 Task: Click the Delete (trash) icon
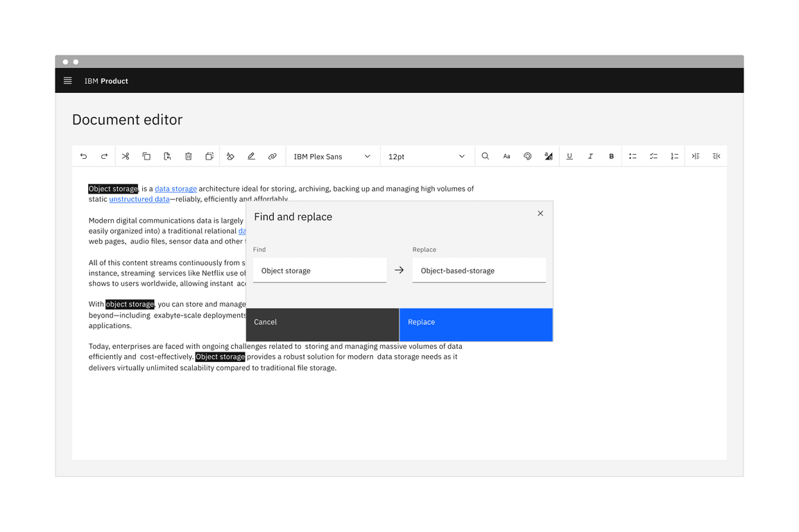coord(188,156)
